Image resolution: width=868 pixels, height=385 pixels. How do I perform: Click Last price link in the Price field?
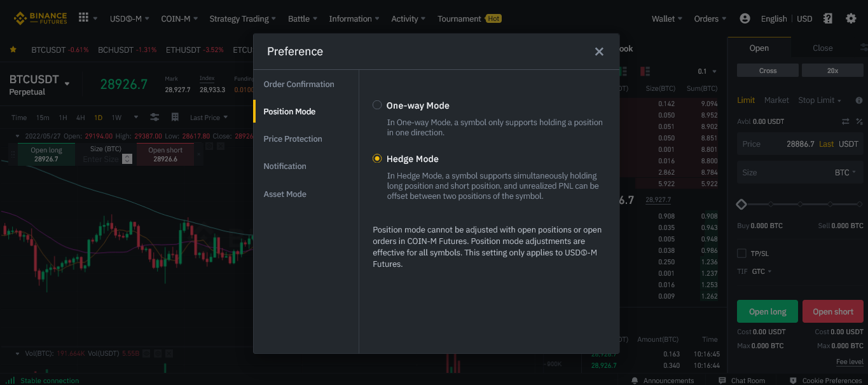[826, 144]
